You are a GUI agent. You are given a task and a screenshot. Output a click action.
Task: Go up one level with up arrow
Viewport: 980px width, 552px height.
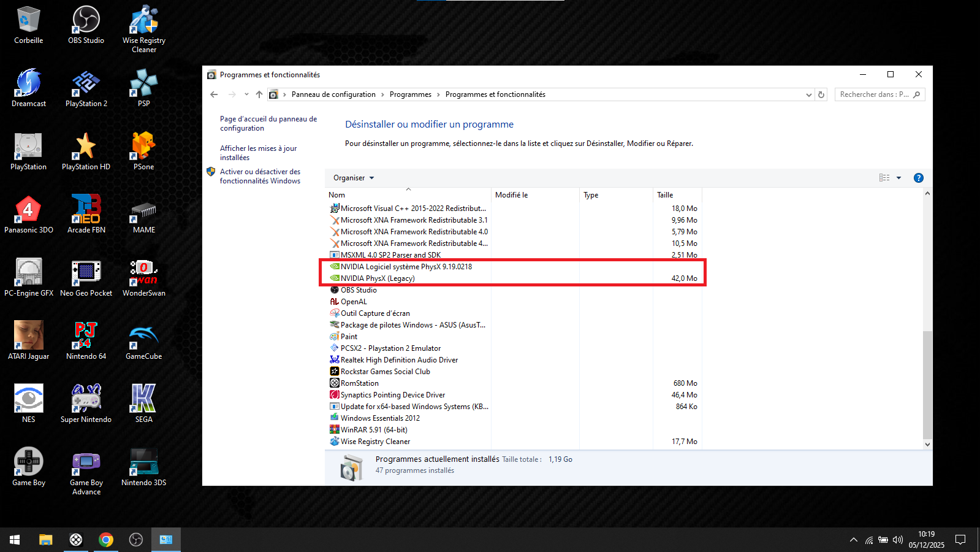tap(259, 94)
